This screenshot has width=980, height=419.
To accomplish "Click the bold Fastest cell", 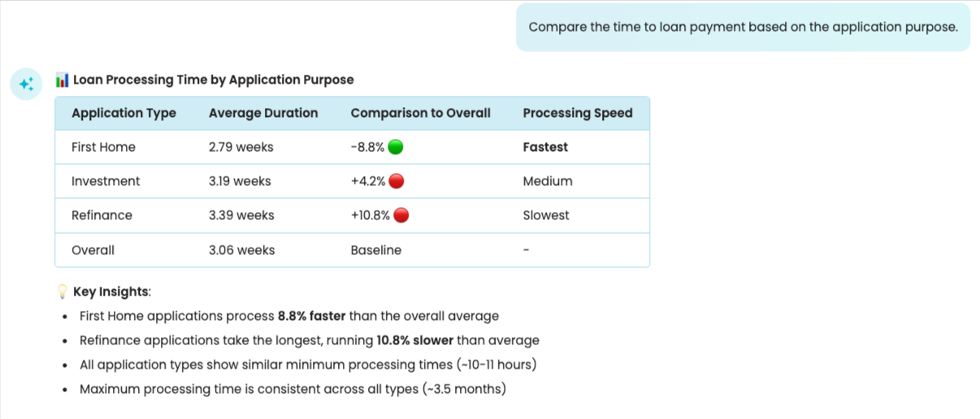I will 545,147.
